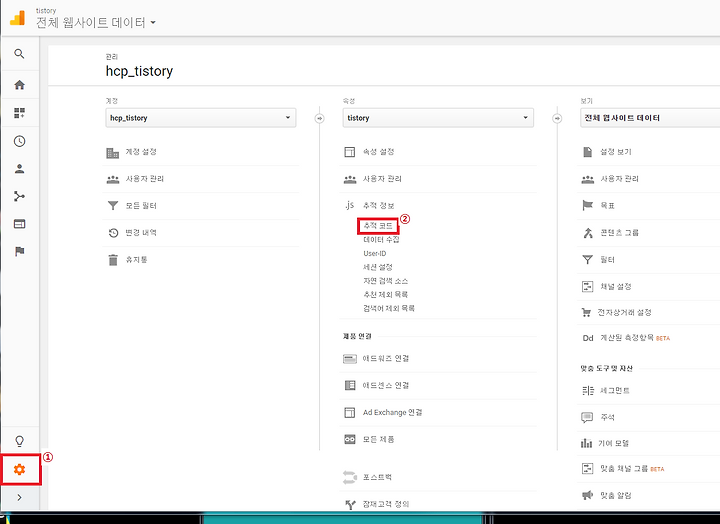Viewport: 720px width, 524px height.
Task: Click the link icon for 모든 제품
Action: pyautogui.click(x=350, y=439)
